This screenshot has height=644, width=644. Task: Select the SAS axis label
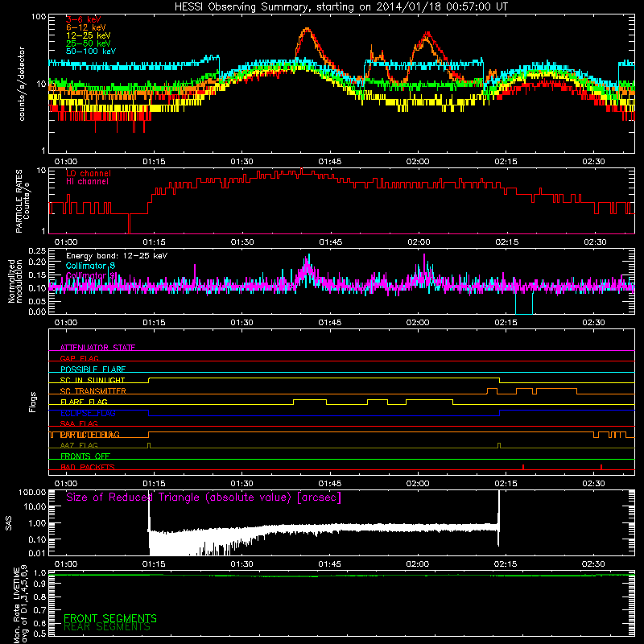(x=9, y=524)
